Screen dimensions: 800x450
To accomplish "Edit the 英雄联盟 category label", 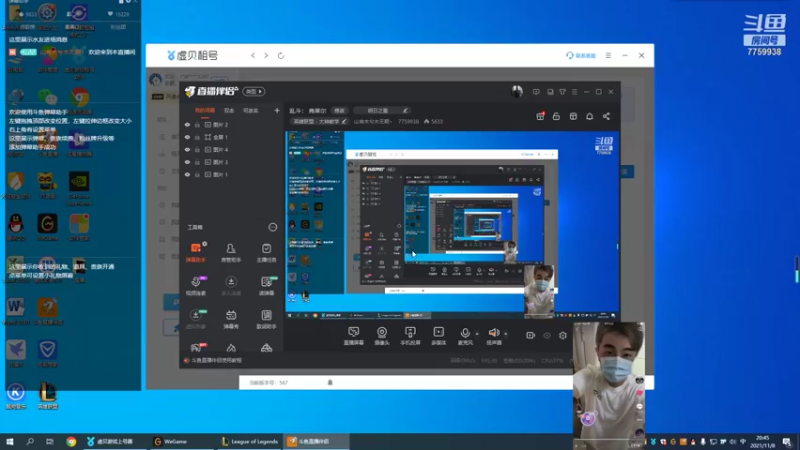I will point(319,121).
